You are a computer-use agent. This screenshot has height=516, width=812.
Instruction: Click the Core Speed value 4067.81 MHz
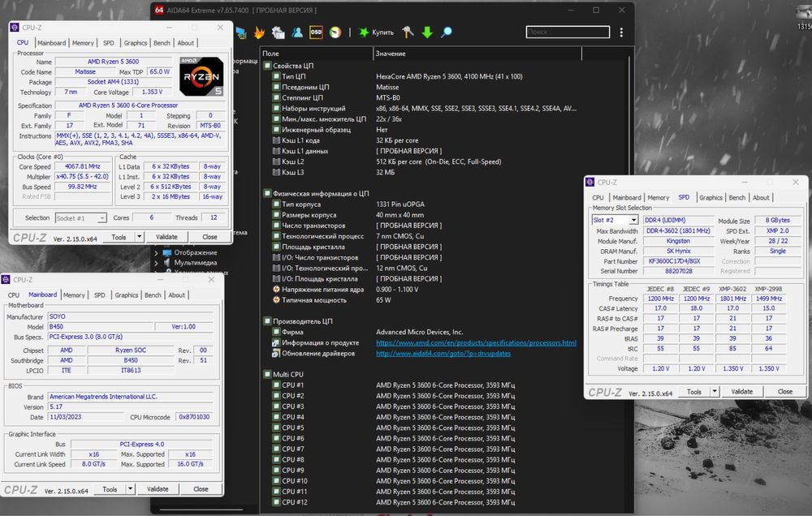click(82, 166)
